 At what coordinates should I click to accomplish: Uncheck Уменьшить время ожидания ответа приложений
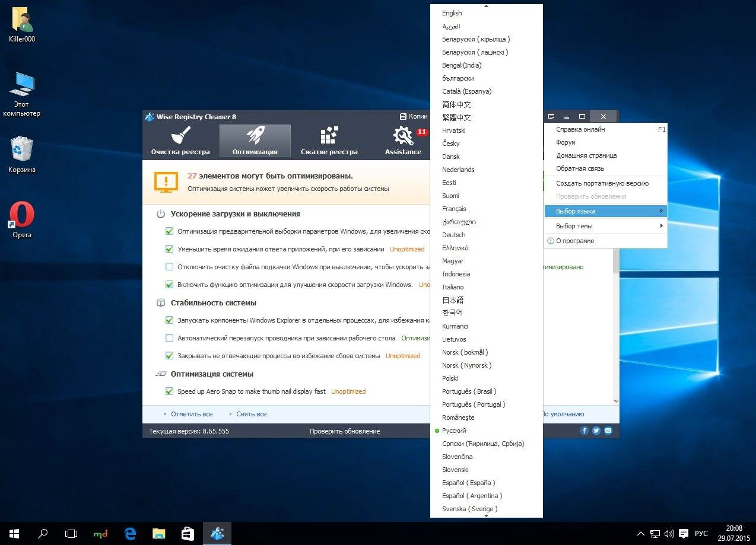click(x=170, y=249)
